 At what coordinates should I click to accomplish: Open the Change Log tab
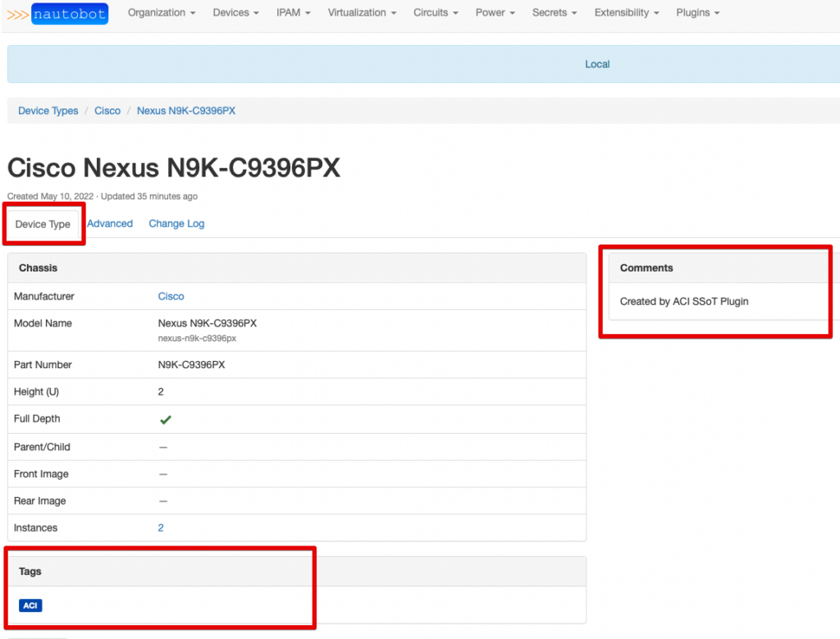coord(176,224)
